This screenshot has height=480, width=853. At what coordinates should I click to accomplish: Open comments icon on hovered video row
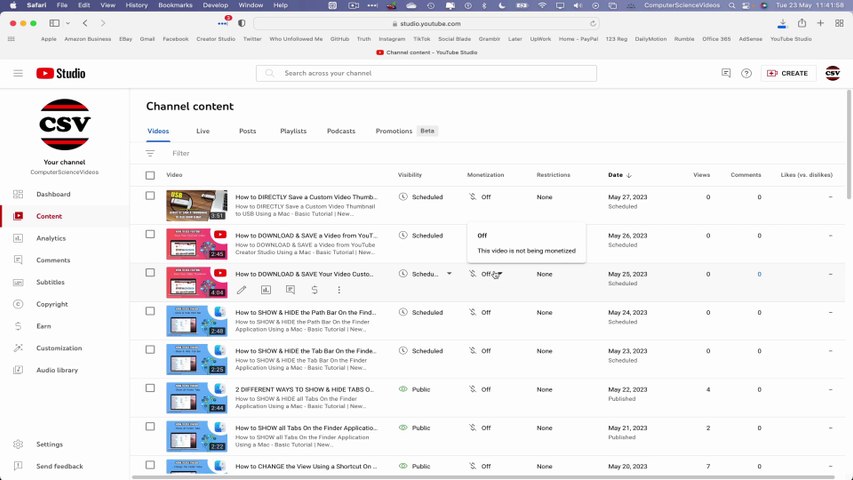(x=290, y=290)
